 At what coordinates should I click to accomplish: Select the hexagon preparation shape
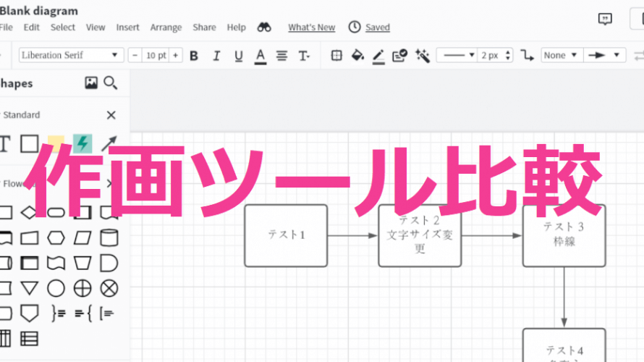coord(56,238)
